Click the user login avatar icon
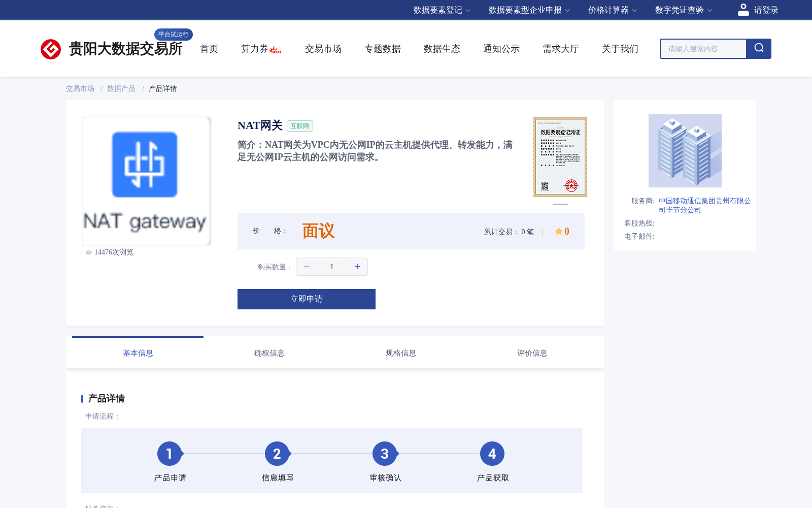Viewport: 812px width, 508px height. point(743,10)
